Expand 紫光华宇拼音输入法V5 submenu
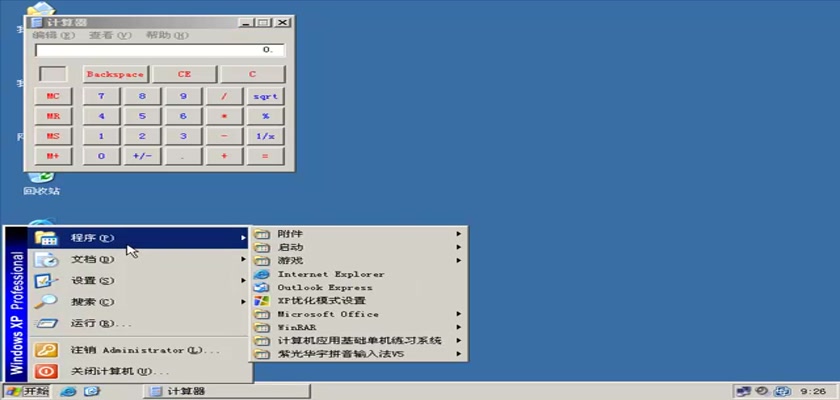This screenshot has height=400, width=840. [x=359, y=354]
